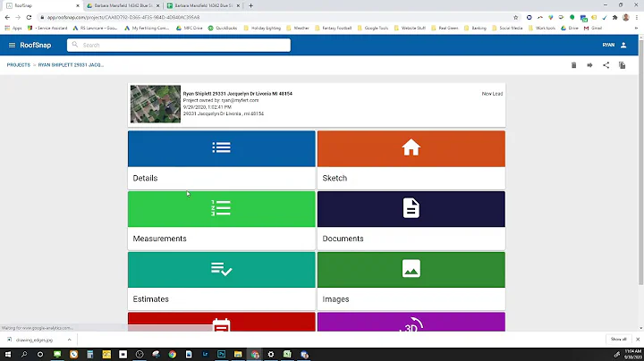Open the RoofSnap hamburger menu
This screenshot has height=361, width=644.
[x=12, y=45]
